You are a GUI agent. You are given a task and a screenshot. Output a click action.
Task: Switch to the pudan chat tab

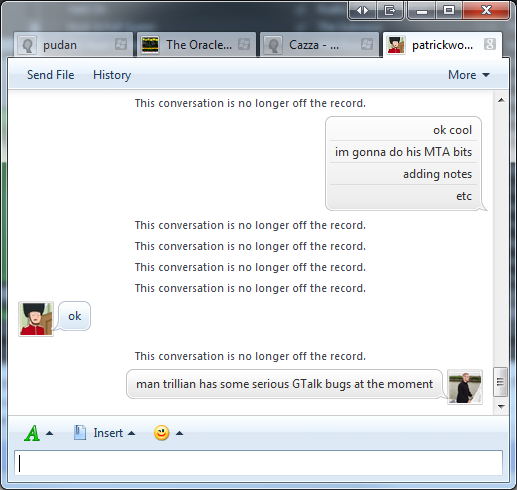click(73, 45)
